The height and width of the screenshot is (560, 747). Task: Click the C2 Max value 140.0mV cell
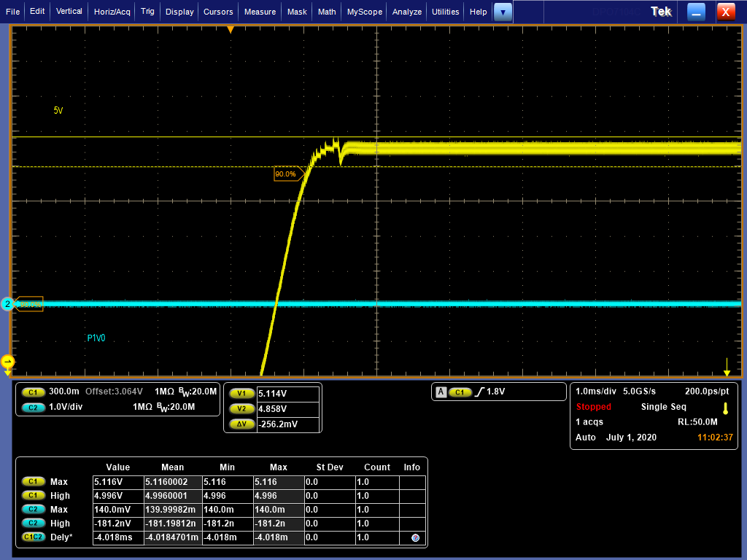pyautogui.click(x=118, y=510)
